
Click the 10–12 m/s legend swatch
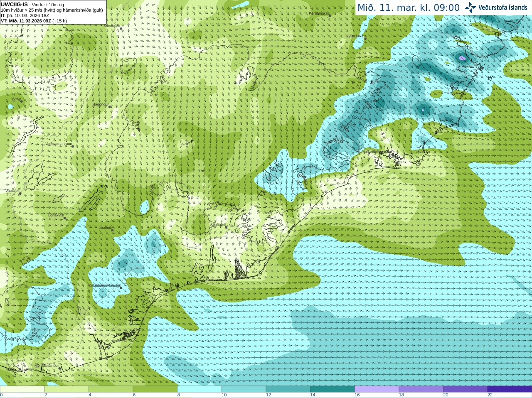(x=244, y=389)
